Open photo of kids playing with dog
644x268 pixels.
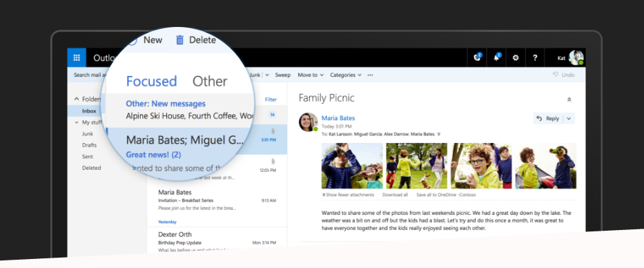416,166
